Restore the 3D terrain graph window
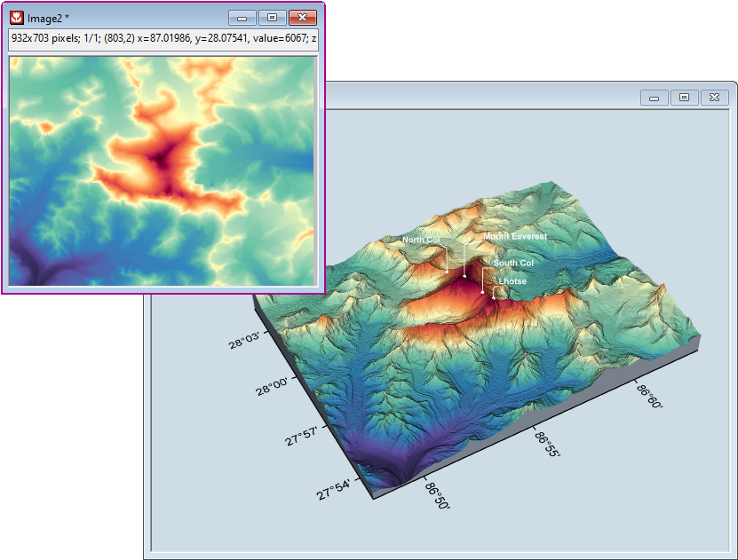 [684, 98]
